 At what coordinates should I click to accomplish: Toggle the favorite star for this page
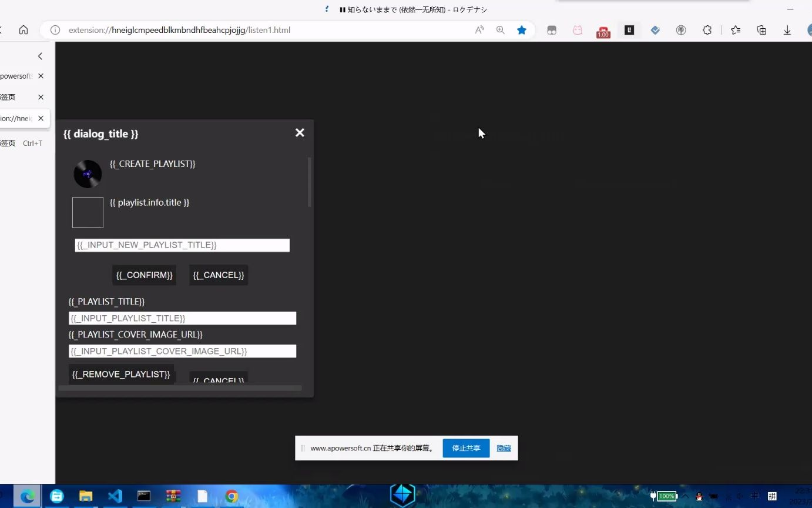(x=522, y=30)
